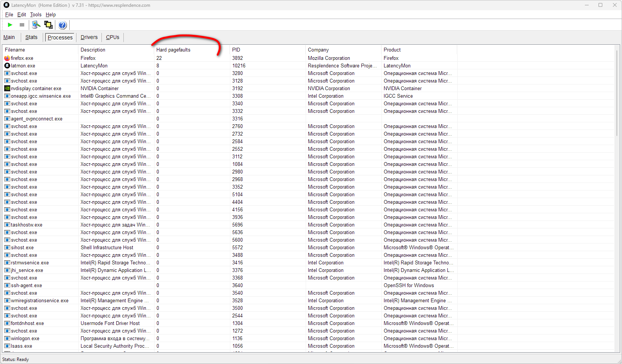Open the File menu

pyautogui.click(x=9, y=15)
